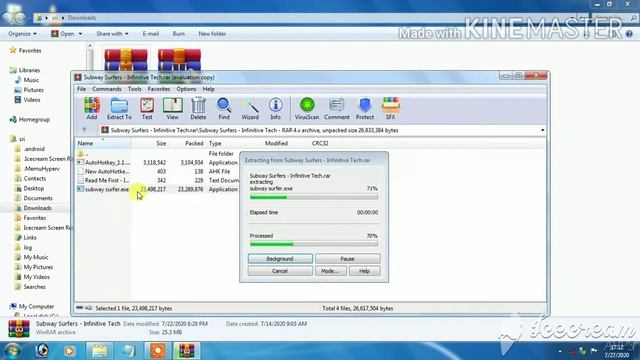Image resolution: width=640 pixels, height=360 pixels.
Task: Click the View file icon
Action: click(x=172, y=109)
